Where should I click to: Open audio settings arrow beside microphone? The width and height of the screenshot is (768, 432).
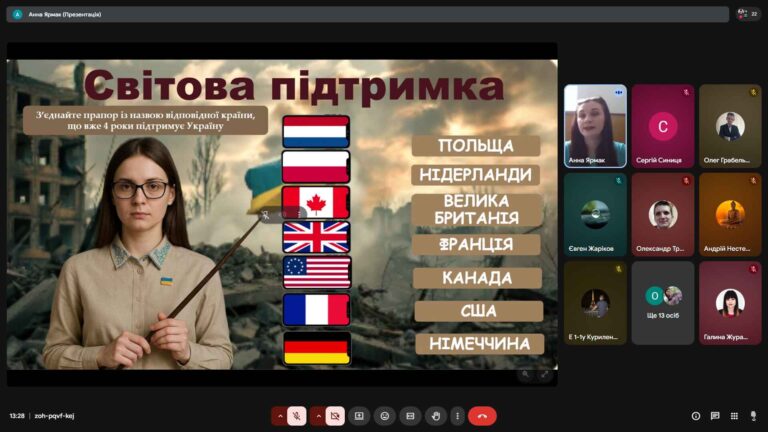(280, 416)
